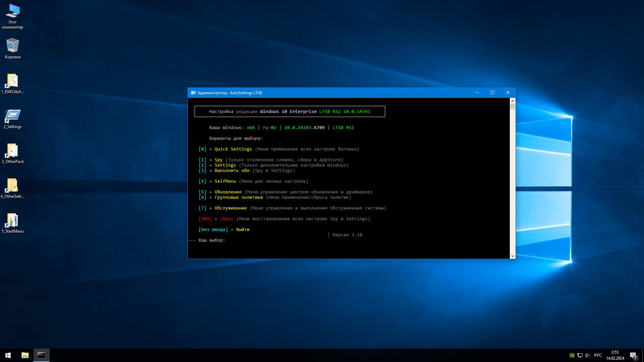Open File Explorer from the taskbar

point(25,355)
